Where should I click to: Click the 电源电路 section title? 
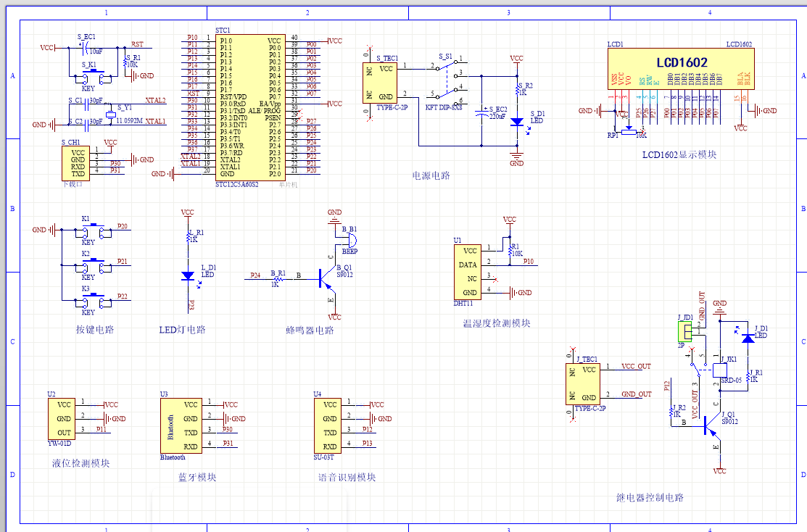pyautogui.click(x=431, y=176)
